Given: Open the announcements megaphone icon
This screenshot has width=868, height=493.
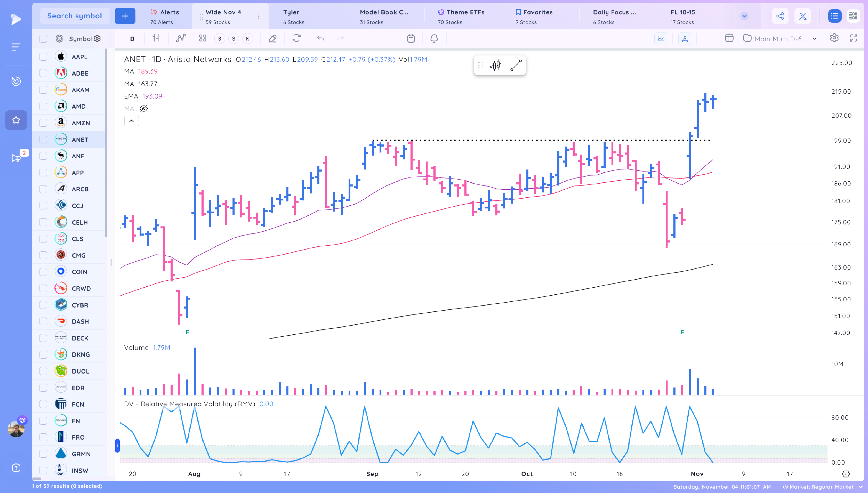Looking at the screenshot, I should point(16,158).
